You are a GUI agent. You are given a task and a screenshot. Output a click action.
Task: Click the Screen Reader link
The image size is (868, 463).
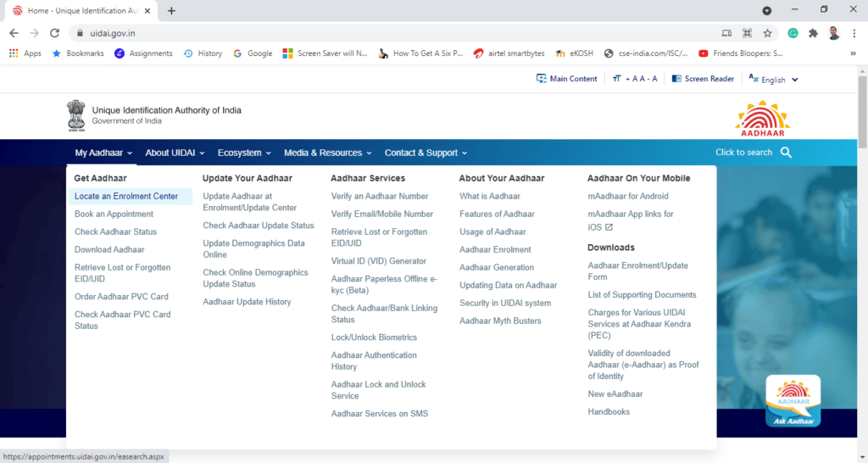[x=703, y=79]
